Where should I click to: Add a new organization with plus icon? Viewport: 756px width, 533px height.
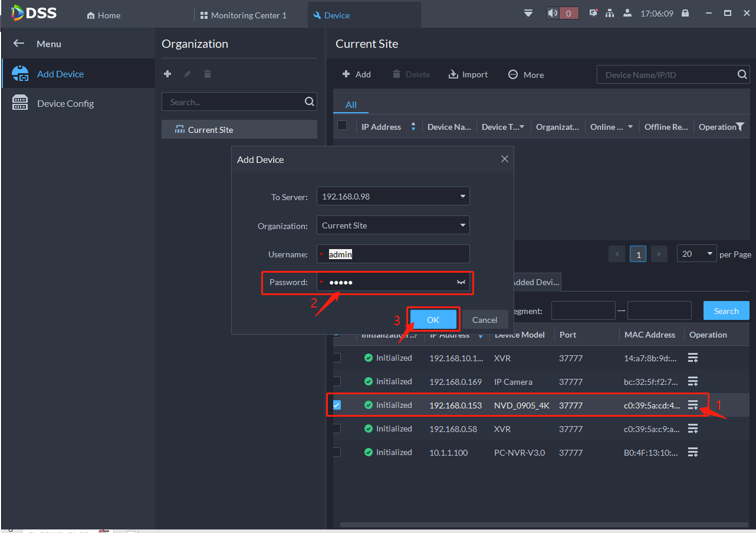tap(167, 74)
